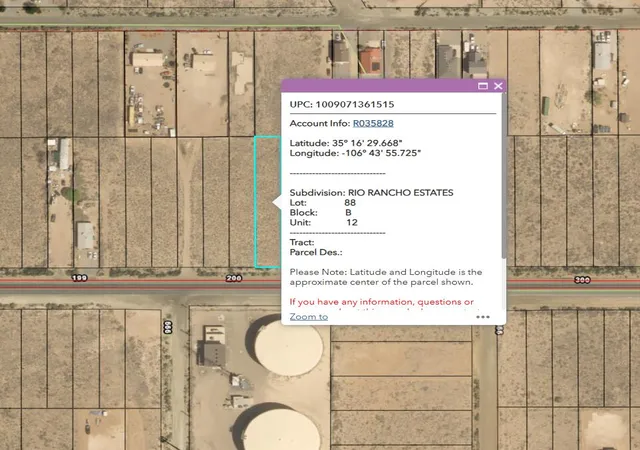The image size is (640, 450).
Task: Close the parcel info popup
Action: pyautogui.click(x=498, y=86)
